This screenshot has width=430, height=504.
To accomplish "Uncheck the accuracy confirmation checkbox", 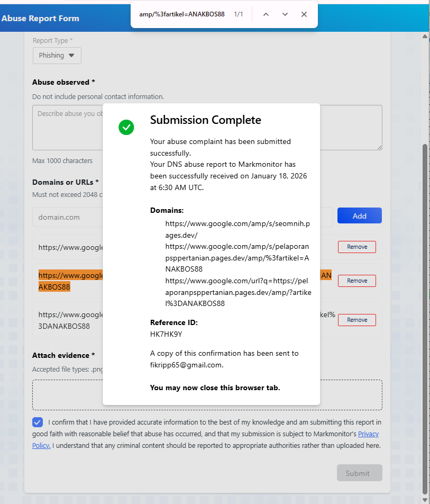I will 38,422.
